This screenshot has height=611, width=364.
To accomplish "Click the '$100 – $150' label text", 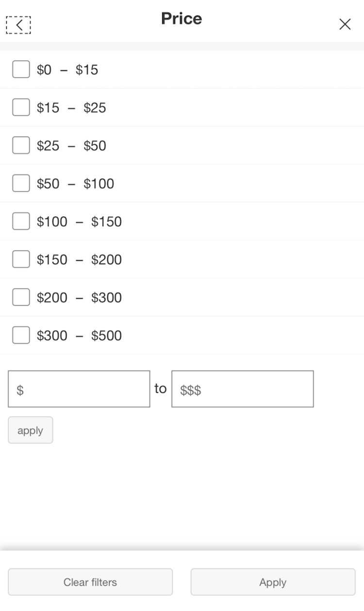I will [79, 222].
